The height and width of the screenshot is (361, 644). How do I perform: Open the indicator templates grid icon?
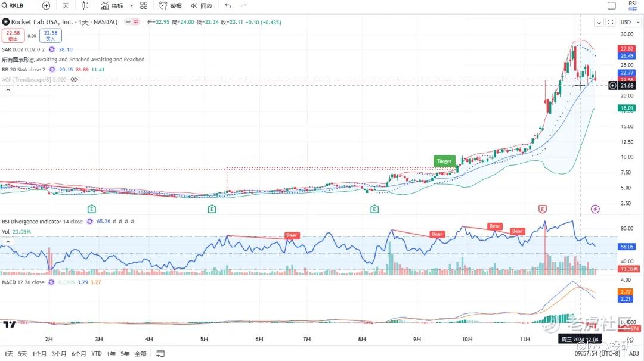(144, 5)
